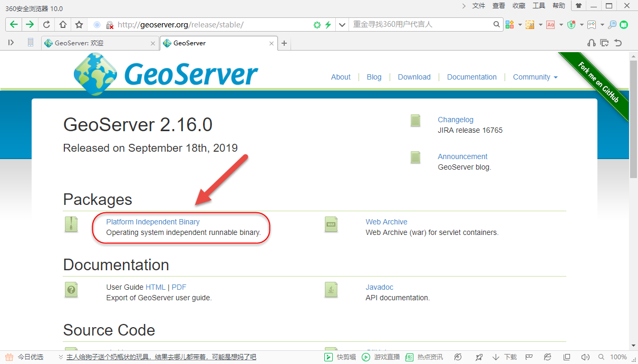
Task: Open the Documentation navigation link
Action: 472,77
